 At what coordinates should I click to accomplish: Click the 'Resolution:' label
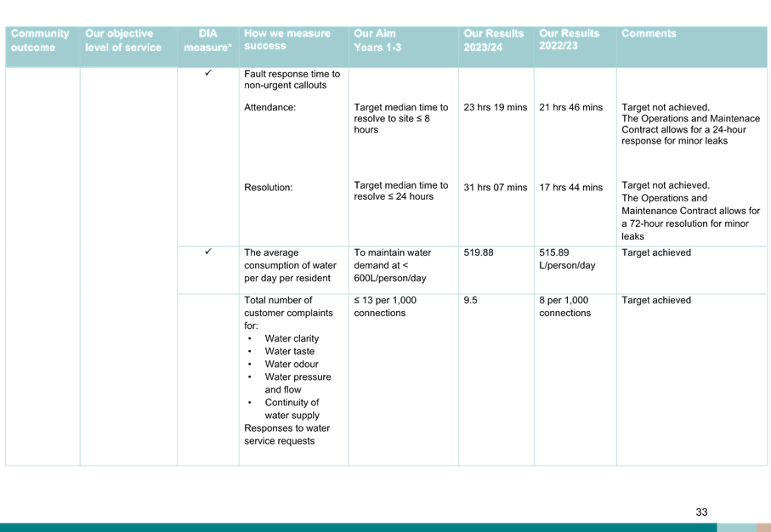(268, 187)
